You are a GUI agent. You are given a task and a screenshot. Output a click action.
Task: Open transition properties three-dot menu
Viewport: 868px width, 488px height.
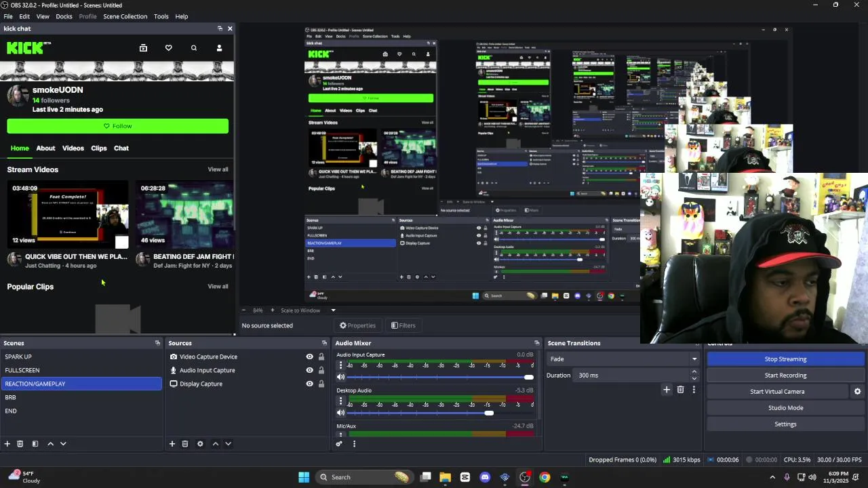pos(694,390)
